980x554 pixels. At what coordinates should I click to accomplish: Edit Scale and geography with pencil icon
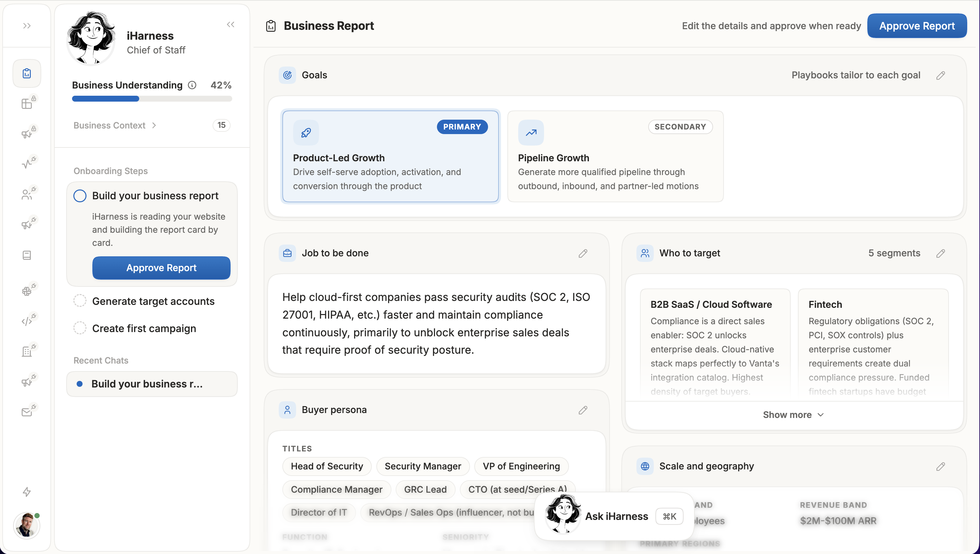click(x=940, y=466)
